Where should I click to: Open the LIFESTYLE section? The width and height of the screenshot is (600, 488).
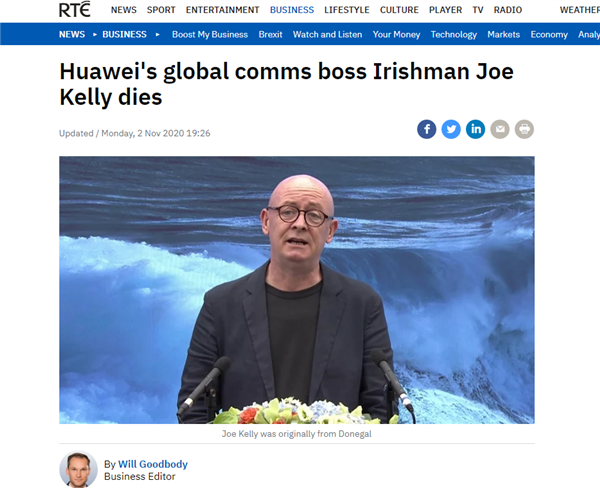(347, 10)
